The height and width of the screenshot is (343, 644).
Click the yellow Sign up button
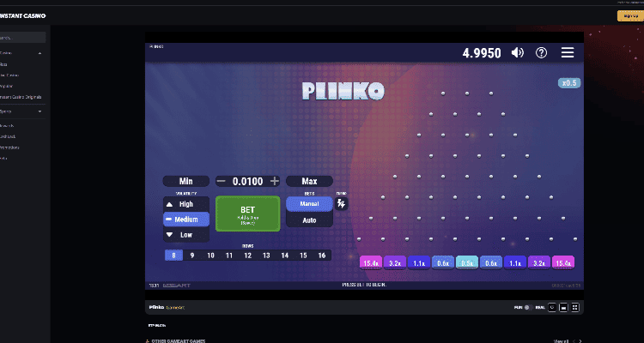click(x=630, y=16)
